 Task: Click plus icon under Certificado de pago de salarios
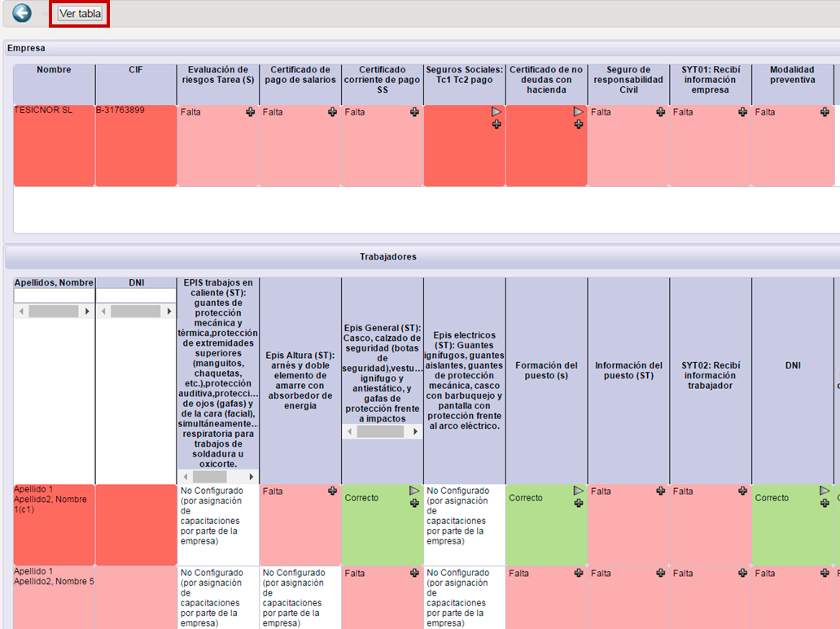click(x=332, y=112)
